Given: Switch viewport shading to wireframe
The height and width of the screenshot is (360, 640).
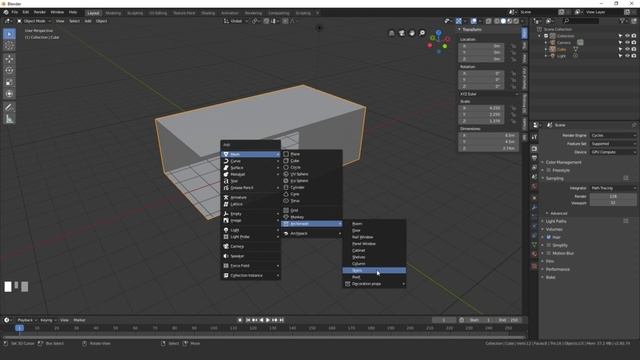Looking at the screenshot, I should (497, 21).
